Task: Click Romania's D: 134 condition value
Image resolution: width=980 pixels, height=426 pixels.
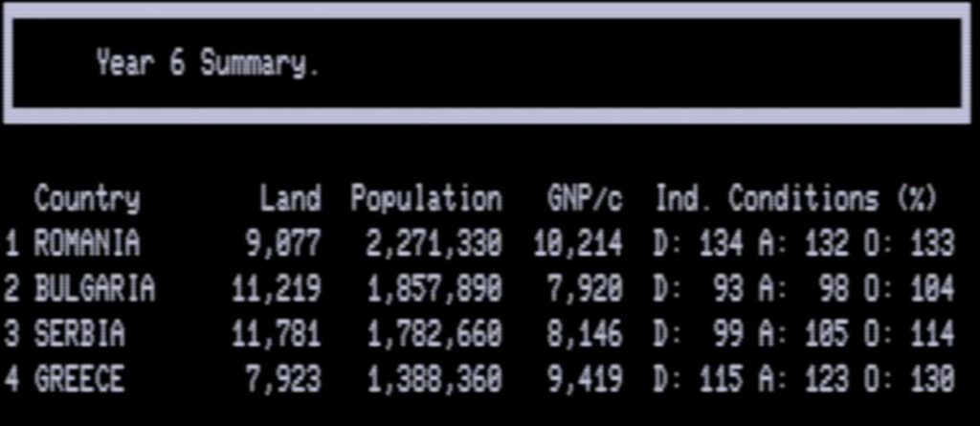Action: point(699,243)
